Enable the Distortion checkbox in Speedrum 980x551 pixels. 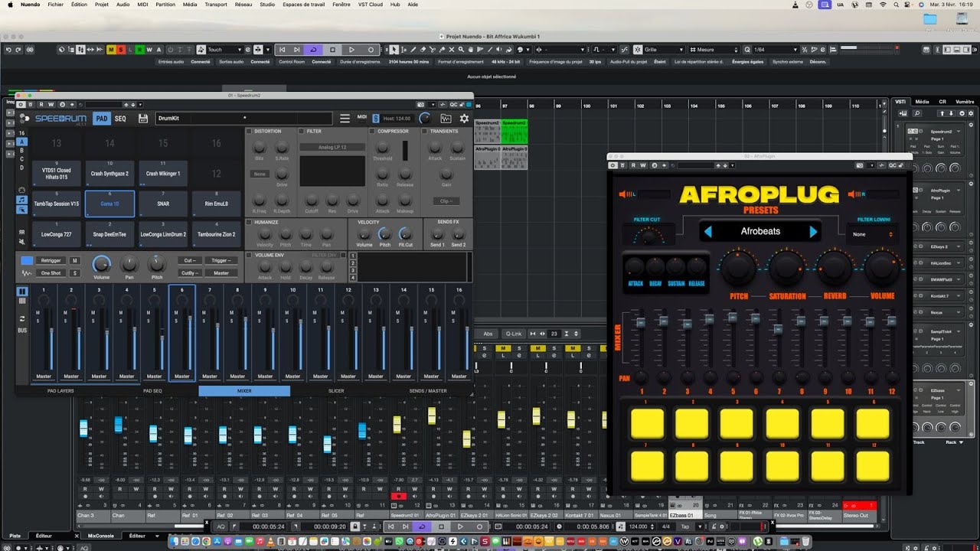249,132
